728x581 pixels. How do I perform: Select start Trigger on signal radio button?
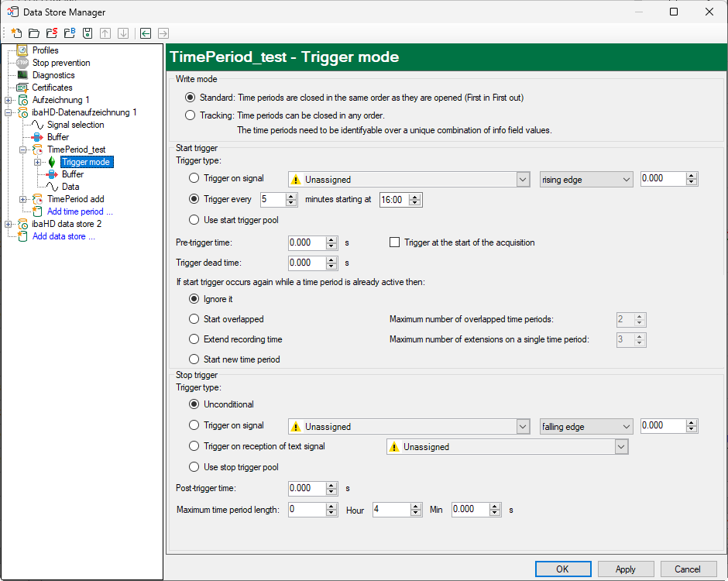(x=194, y=178)
